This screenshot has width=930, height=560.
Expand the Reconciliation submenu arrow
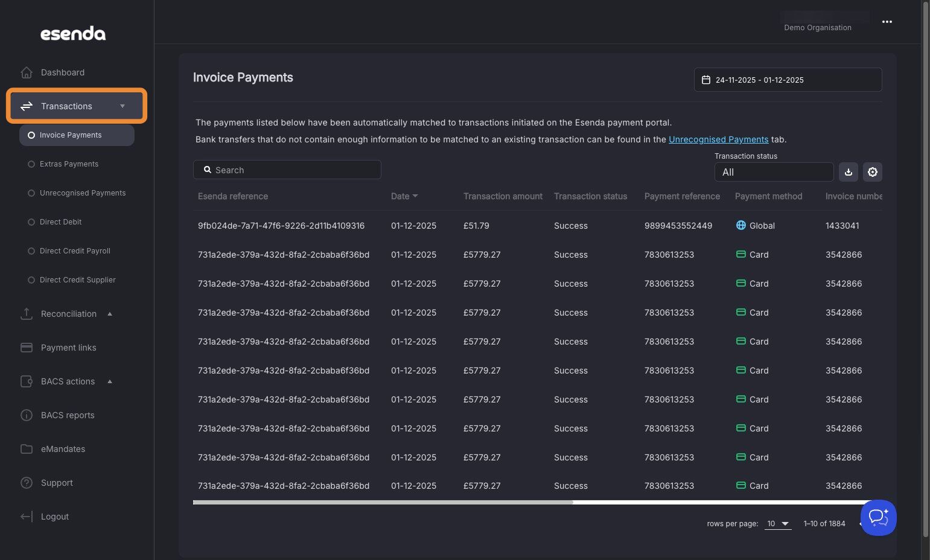[x=110, y=314]
